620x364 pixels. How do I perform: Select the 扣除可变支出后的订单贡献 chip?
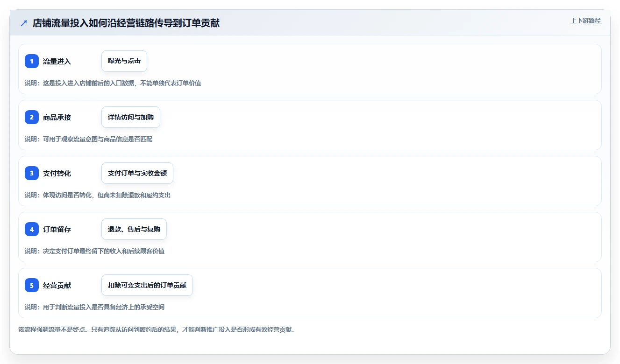click(147, 285)
